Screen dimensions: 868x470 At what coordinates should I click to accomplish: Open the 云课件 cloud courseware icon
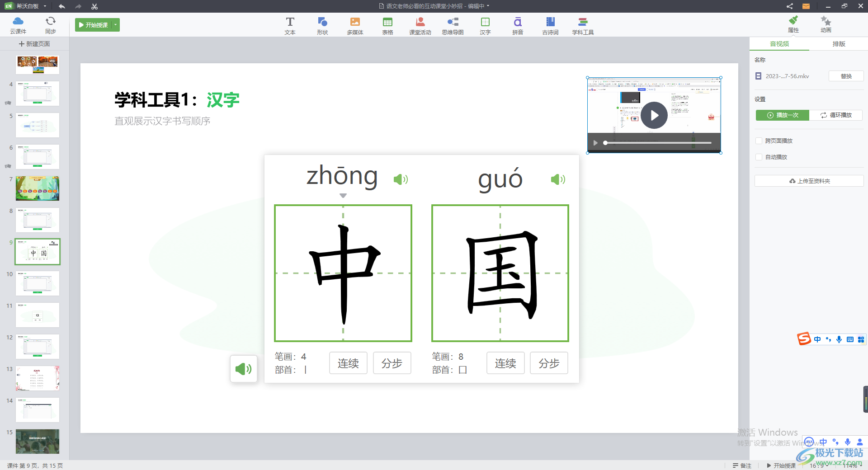click(18, 25)
